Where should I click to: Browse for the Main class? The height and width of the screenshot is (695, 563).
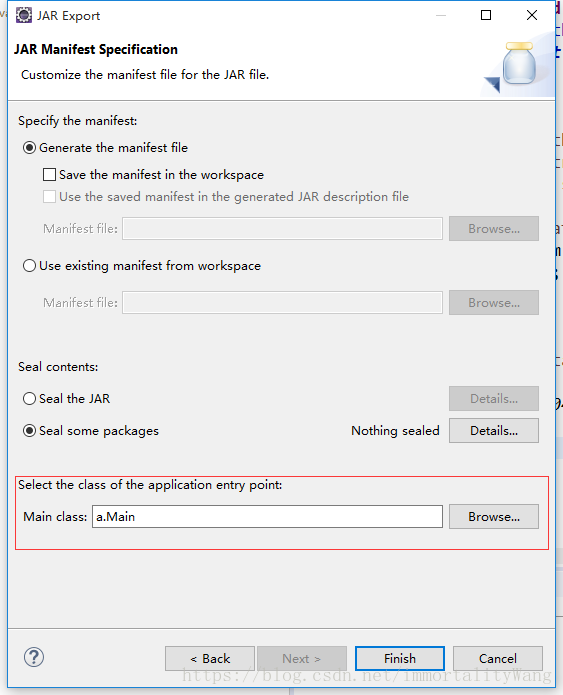494,516
